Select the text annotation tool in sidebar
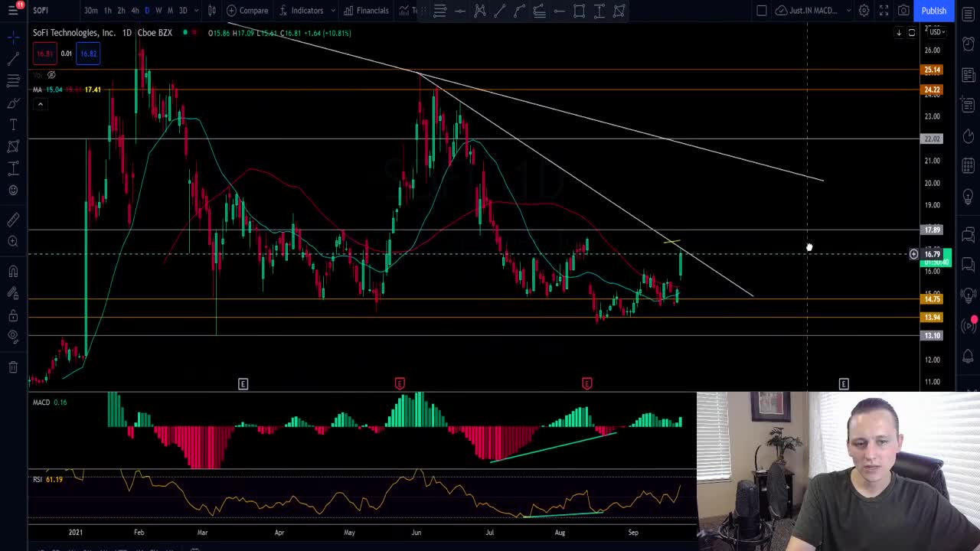The height and width of the screenshot is (551, 980). pos(13,124)
